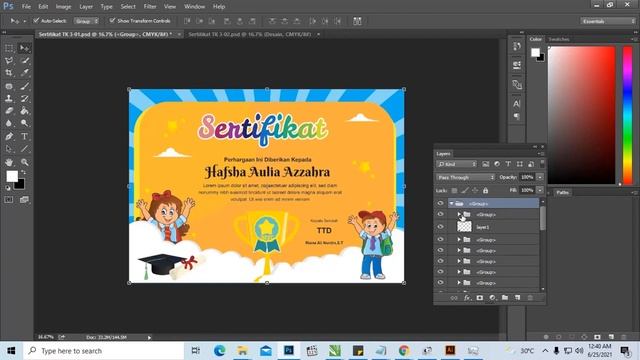Toggle lock image pixels brush icon
This screenshot has width=640, height=360.
tap(465, 190)
